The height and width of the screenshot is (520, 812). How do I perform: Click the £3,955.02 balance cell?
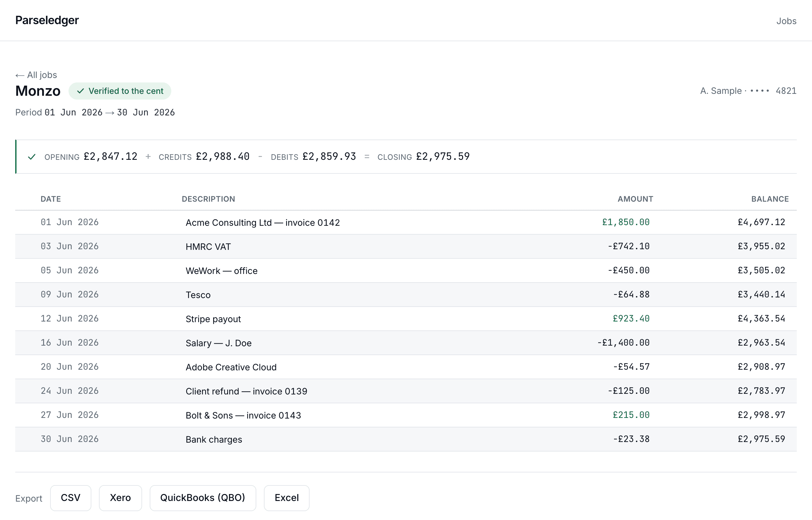761,246
